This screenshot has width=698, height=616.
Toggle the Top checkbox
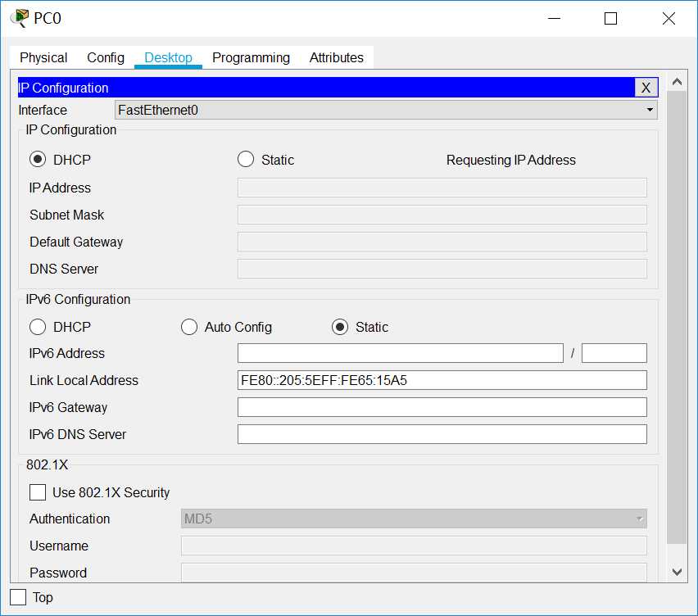tap(18, 597)
